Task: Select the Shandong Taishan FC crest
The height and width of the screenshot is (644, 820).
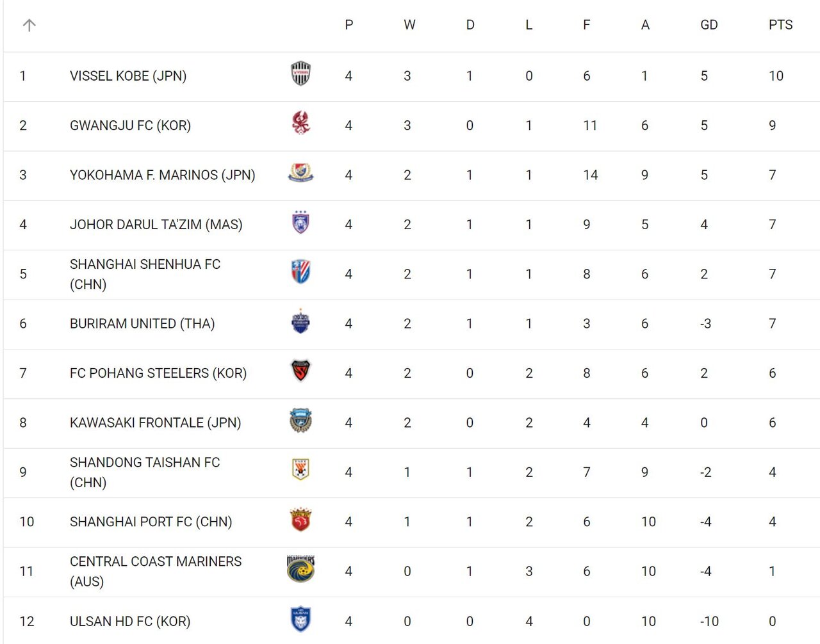Action: 300,470
